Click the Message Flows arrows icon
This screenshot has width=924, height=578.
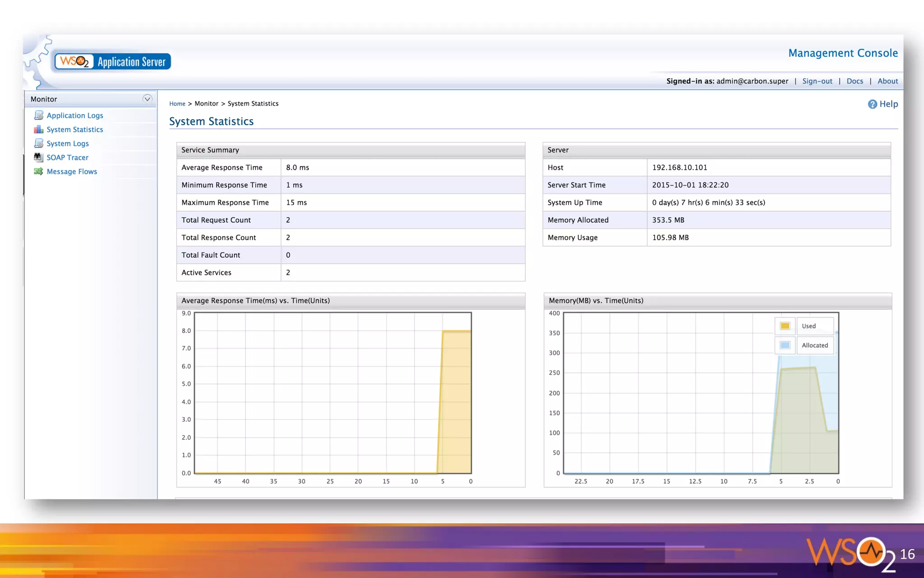[39, 172]
